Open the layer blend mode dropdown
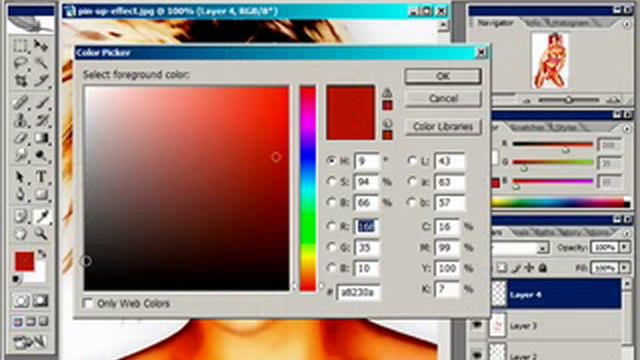Screen dimensions: 640x360 click(x=542, y=248)
